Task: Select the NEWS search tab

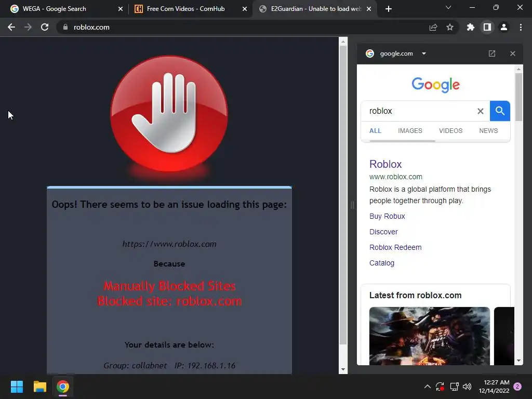Action: tap(488, 130)
